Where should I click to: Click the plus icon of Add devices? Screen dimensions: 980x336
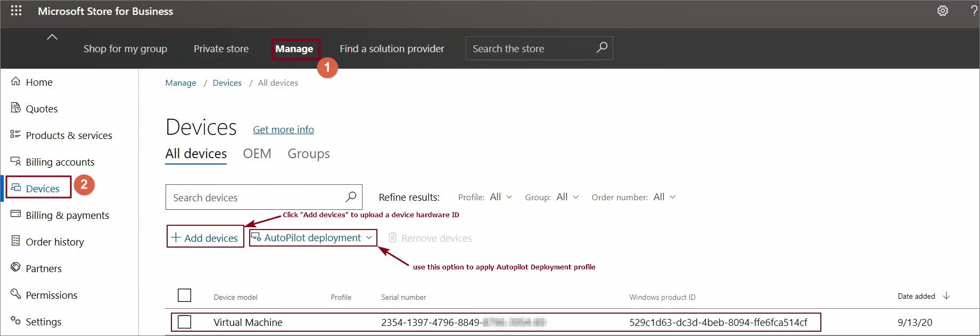[x=176, y=237]
